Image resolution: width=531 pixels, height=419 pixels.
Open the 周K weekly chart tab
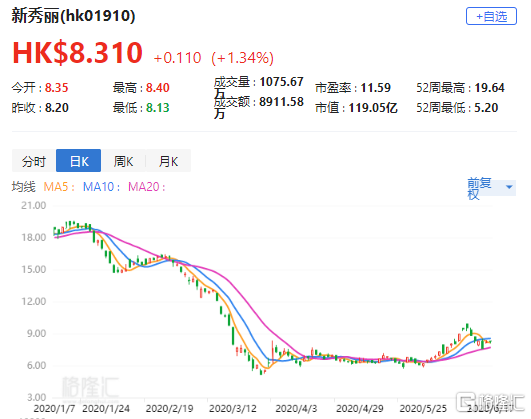coord(123,161)
